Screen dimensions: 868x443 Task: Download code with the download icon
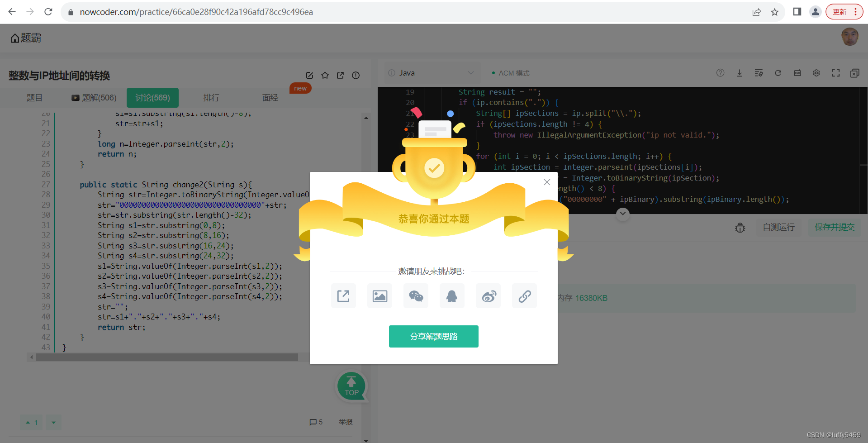[740, 73]
